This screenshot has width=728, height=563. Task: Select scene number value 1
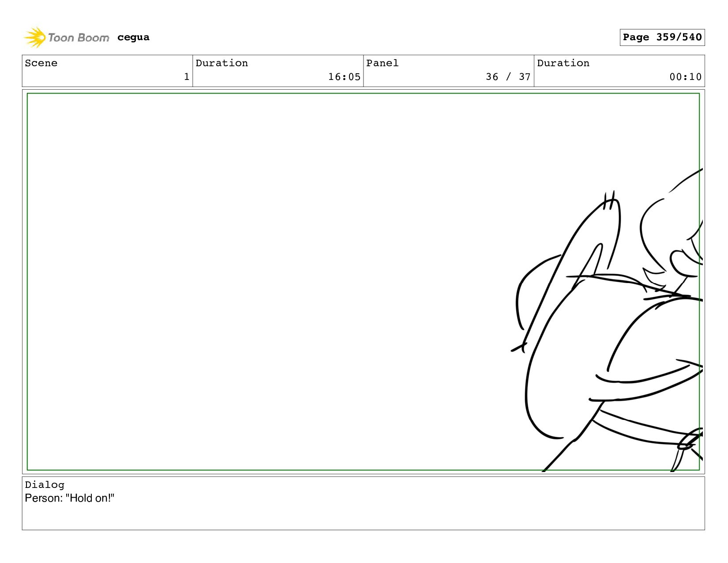(187, 77)
